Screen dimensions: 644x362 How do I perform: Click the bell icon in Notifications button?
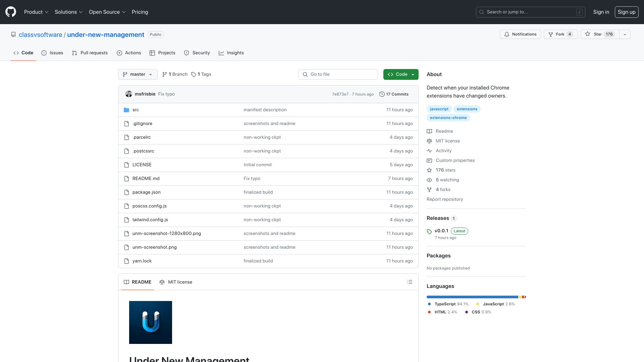tap(507, 34)
